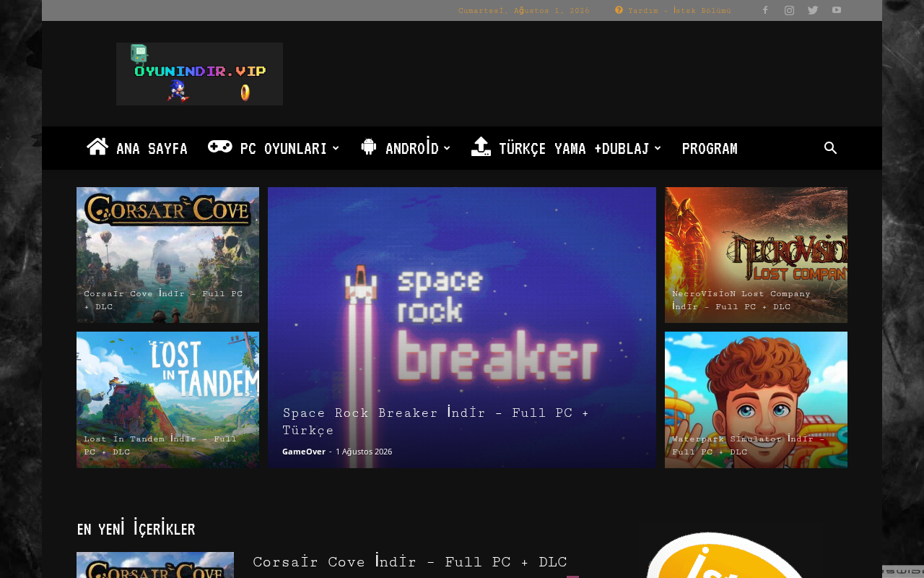Open Space Rock Breaker İndir headline

click(x=435, y=421)
